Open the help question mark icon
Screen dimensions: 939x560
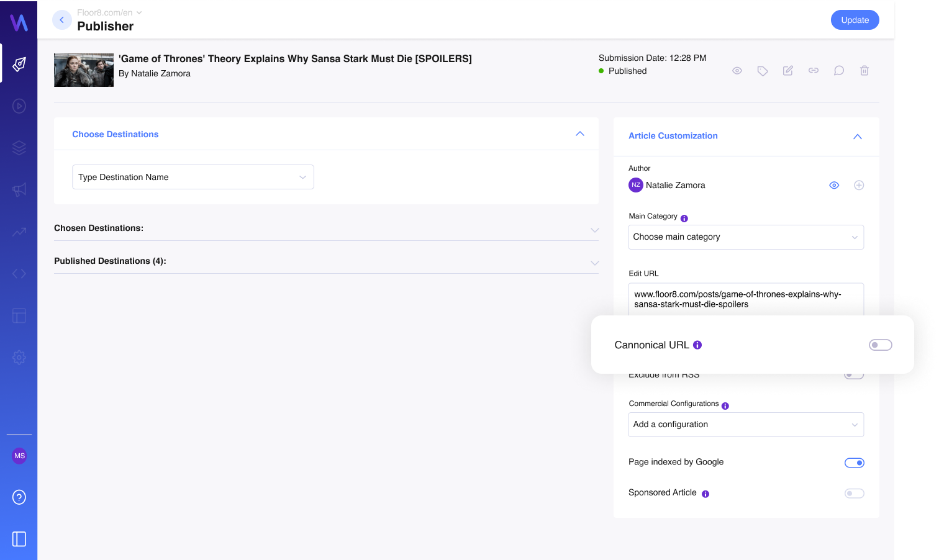pyautogui.click(x=19, y=497)
